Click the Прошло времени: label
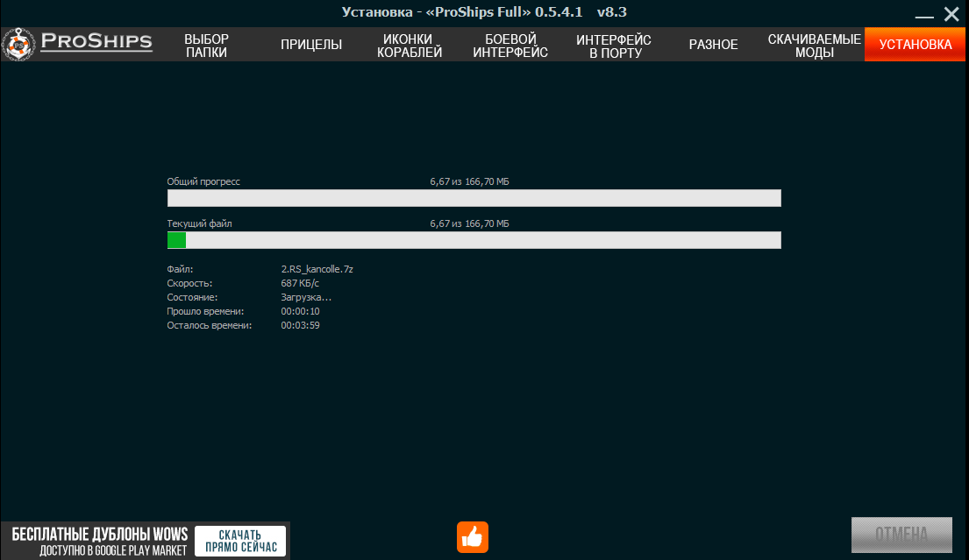The width and height of the screenshot is (969, 560). [205, 312]
